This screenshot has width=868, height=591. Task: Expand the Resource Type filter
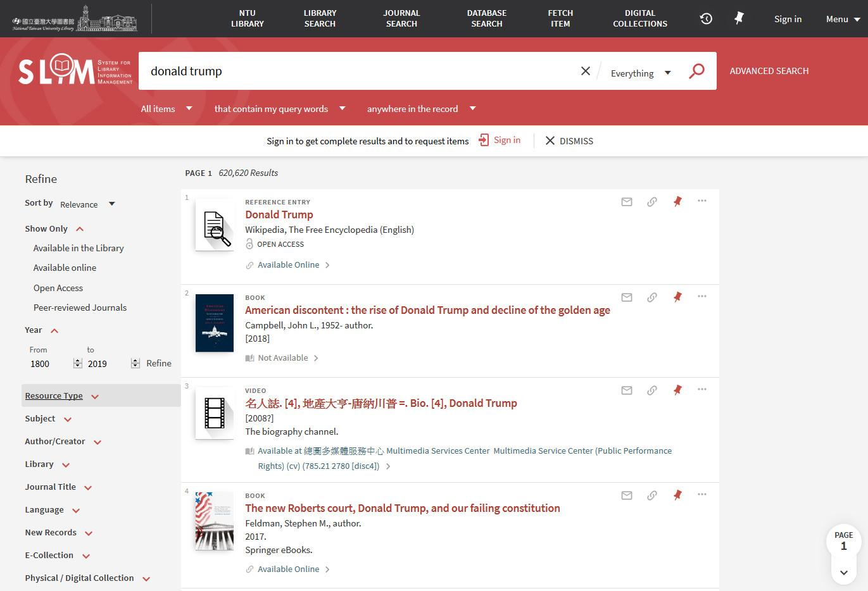pyautogui.click(x=62, y=396)
